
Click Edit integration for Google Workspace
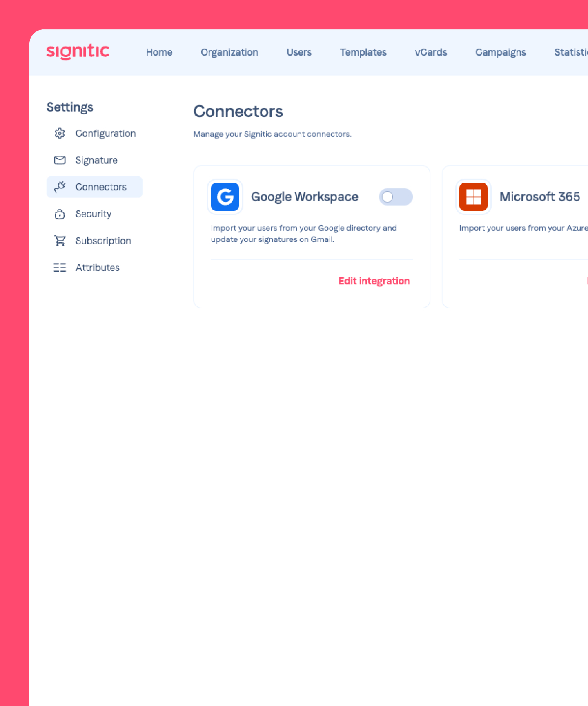point(374,281)
